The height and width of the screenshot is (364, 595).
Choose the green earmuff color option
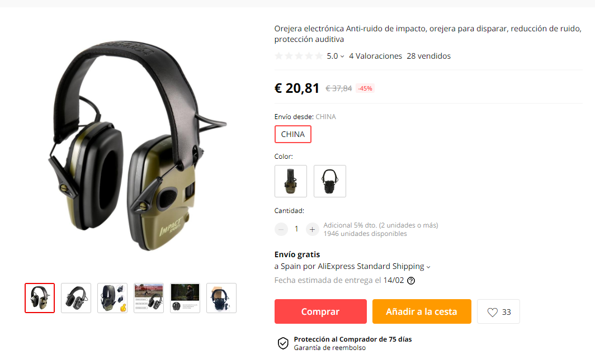pos(291,181)
